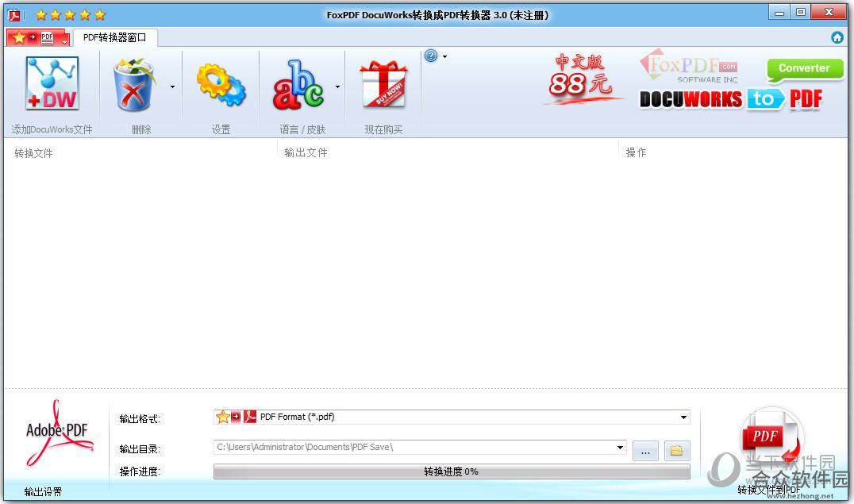Click the 输出设置 label

click(43, 492)
